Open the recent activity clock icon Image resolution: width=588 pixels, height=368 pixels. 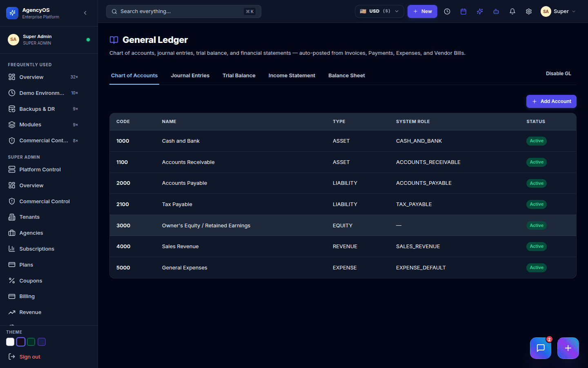447,11
